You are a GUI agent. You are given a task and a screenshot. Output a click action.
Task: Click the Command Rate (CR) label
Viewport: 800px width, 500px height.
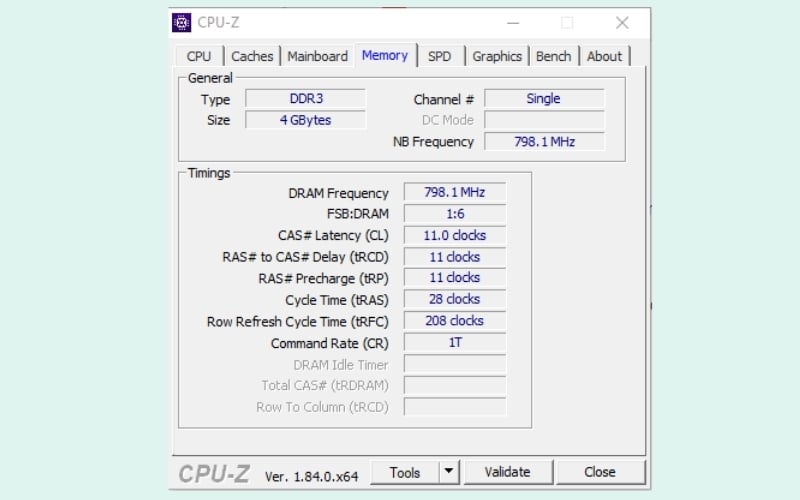(x=330, y=343)
